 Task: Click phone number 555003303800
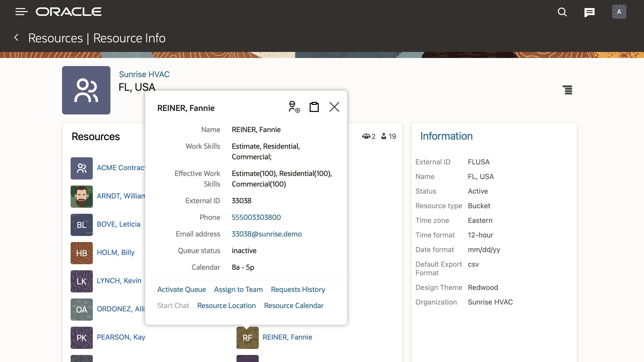[x=256, y=217]
